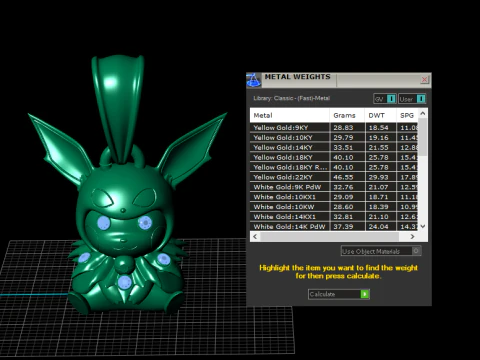480x360 pixels.
Task: Toggle the User library switch
Action: (412, 99)
